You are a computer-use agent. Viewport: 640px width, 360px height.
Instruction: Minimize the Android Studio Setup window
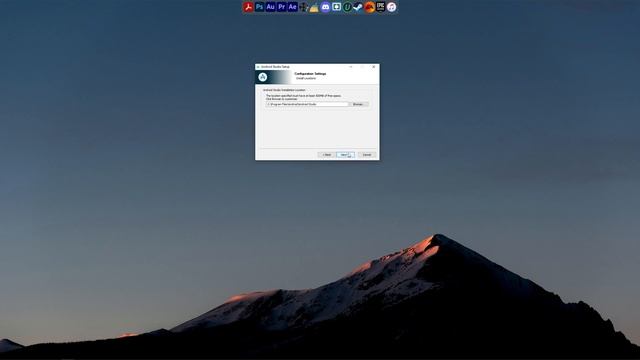tap(351, 67)
